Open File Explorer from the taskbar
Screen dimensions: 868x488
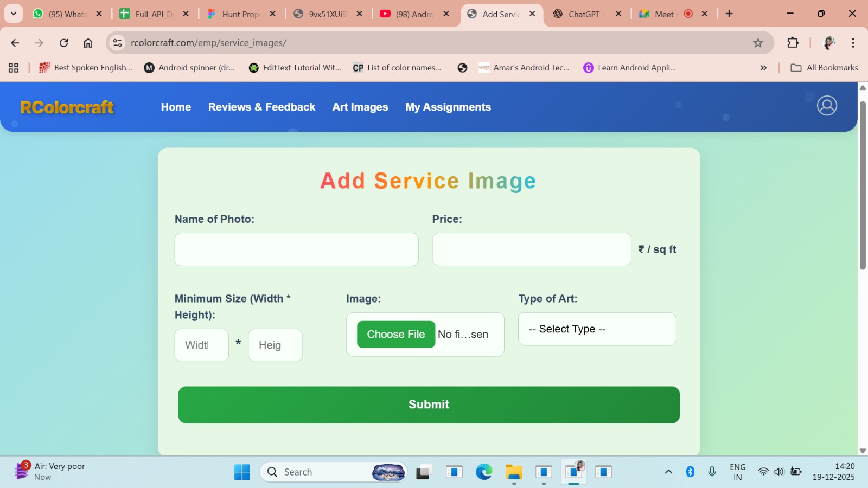coord(513,472)
